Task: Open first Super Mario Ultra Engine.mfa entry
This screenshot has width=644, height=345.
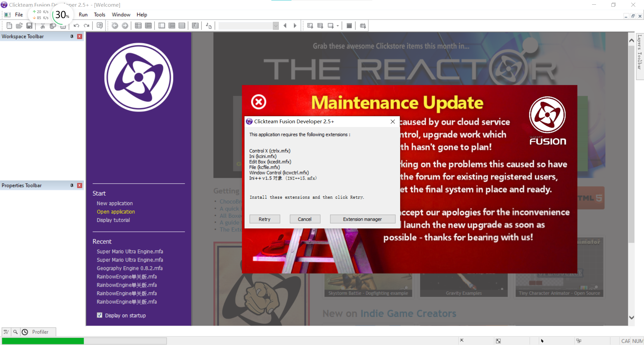Action: tap(130, 252)
